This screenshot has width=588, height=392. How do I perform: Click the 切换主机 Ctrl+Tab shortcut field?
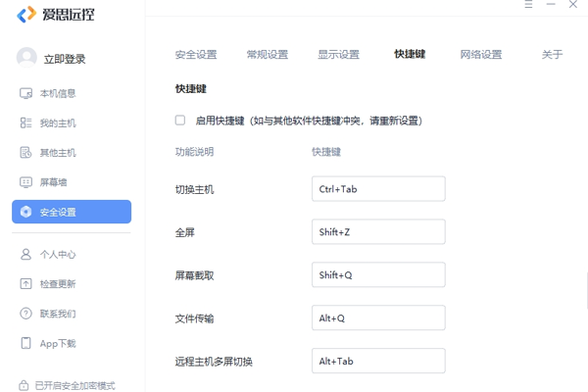pos(378,189)
